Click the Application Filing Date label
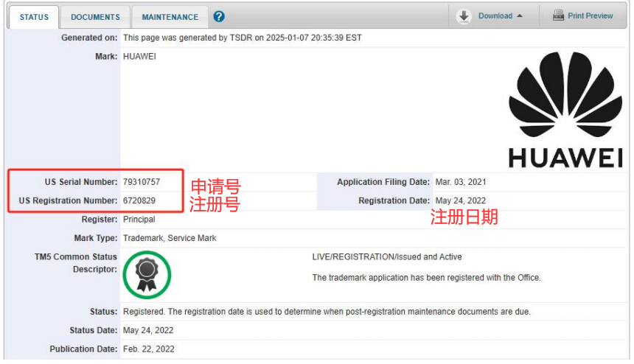 click(x=383, y=182)
